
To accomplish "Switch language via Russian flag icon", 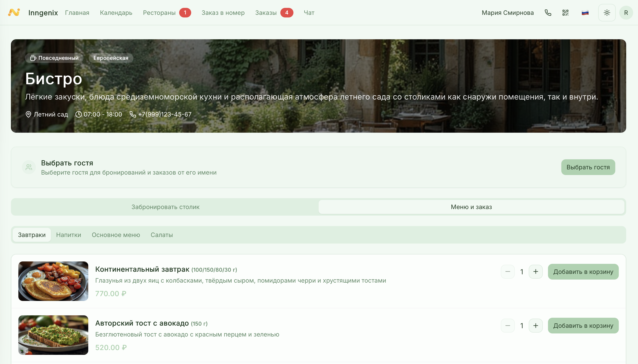I will [585, 12].
